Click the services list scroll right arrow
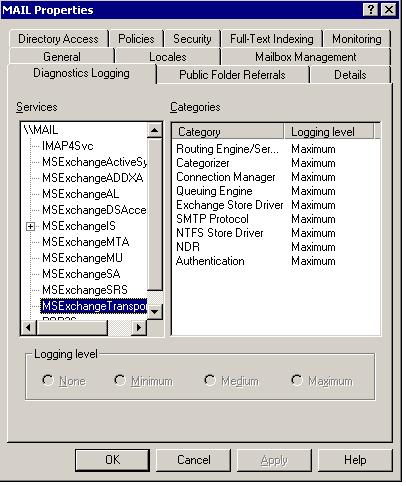 pyautogui.click(x=139, y=327)
